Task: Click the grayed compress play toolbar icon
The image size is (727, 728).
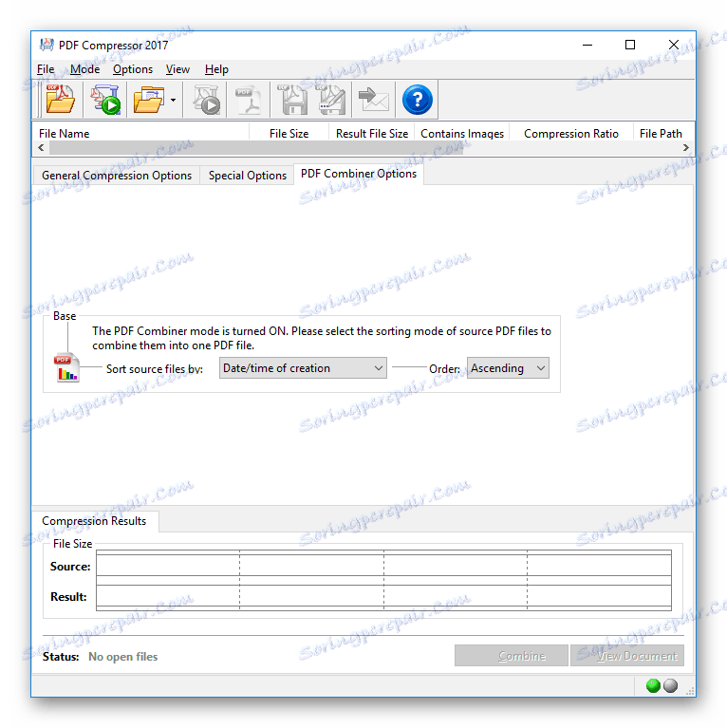Action: (206, 100)
